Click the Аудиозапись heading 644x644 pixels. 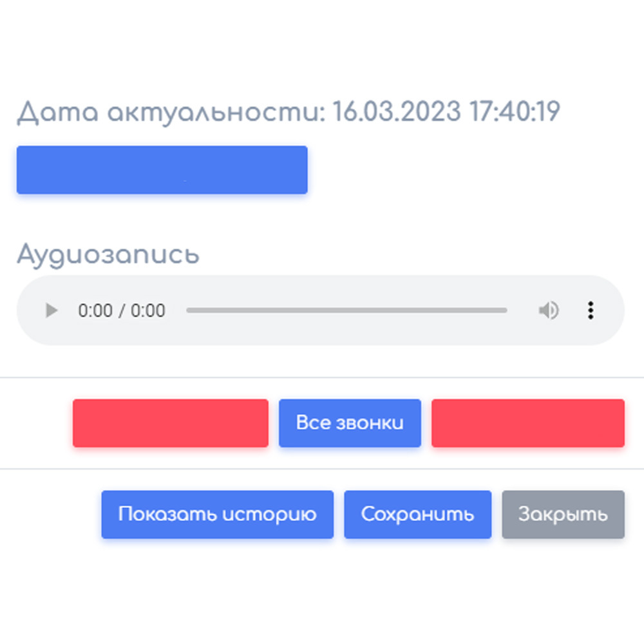click(x=108, y=254)
